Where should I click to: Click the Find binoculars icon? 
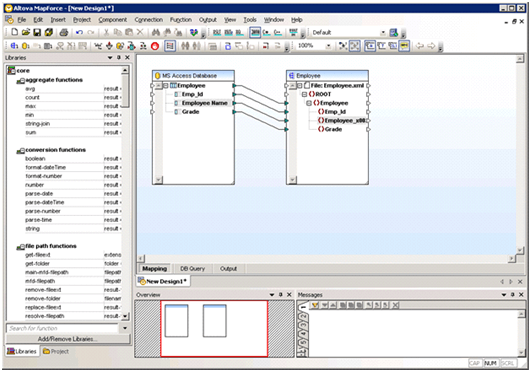(156, 32)
